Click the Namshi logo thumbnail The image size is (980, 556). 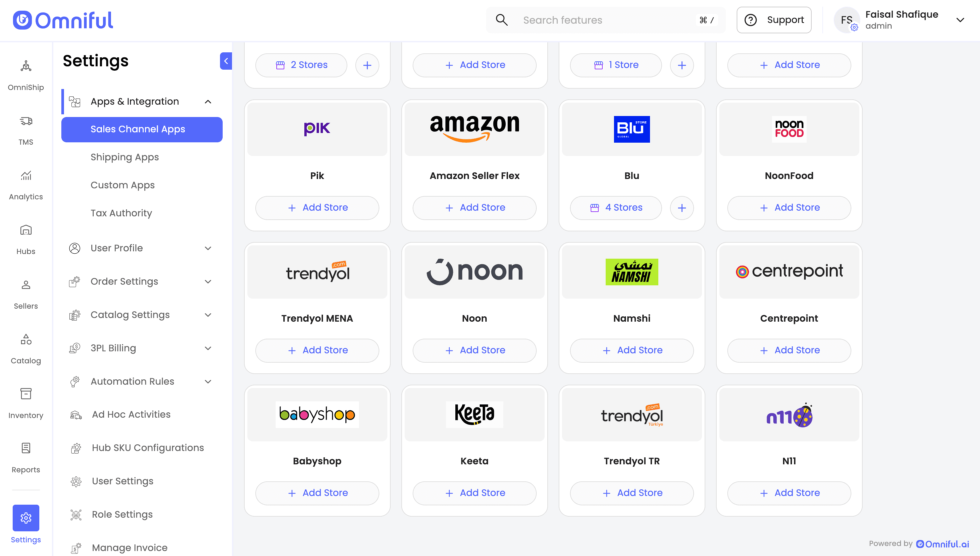(x=631, y=272)
